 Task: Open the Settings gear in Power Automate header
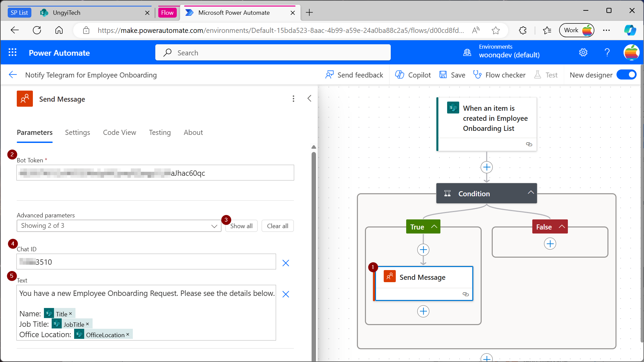point(583,52)
